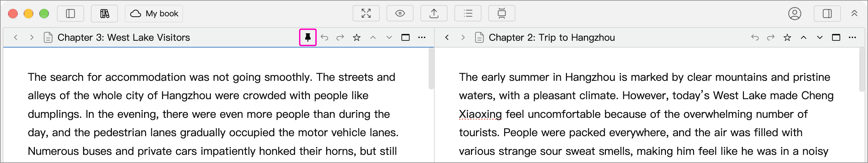Maximize the Chapter 2 editor pane
The width and height of the screenshot is (868, 163).
tap(836, 37)
